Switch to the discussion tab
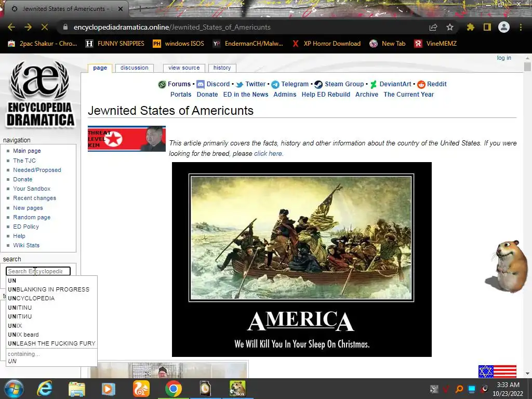 [135, 68]
